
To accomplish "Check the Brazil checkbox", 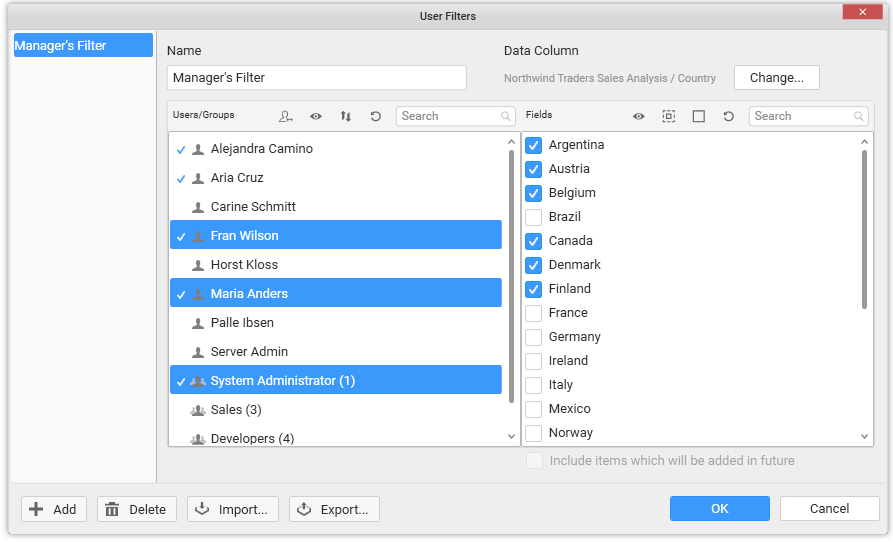I will [x=534, y=217].
